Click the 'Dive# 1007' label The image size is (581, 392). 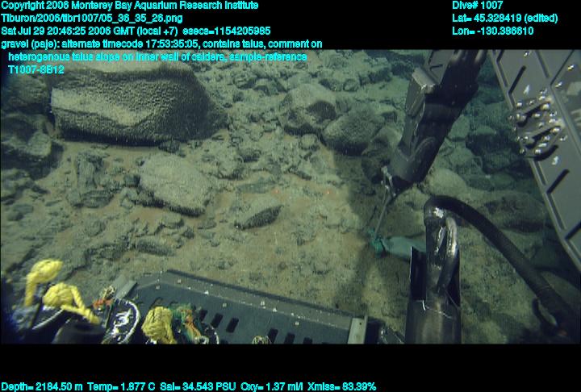[477, 5]
